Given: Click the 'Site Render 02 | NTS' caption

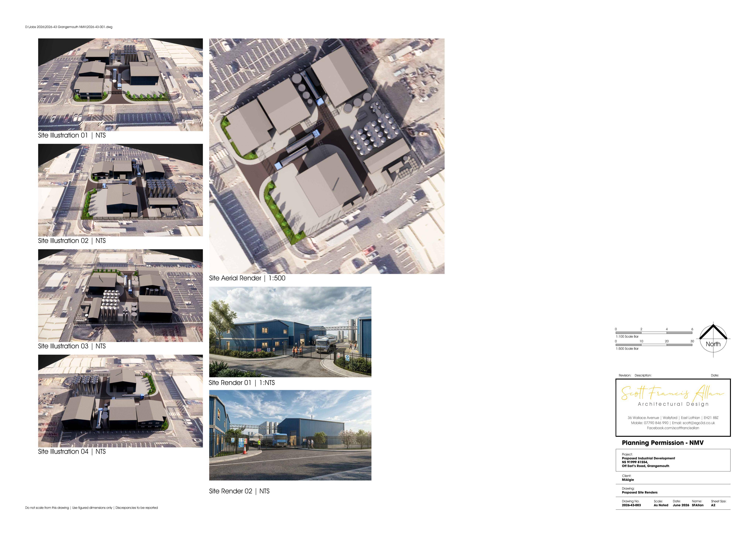Looking at the screenshot, I should click(x=239, y=491).
